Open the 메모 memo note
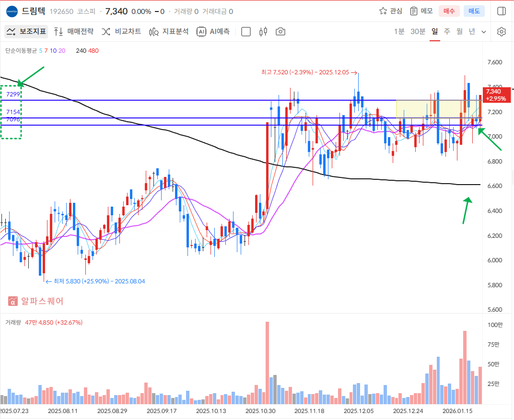Viewport: 514px width, 420px height. [x=421, y=11]
